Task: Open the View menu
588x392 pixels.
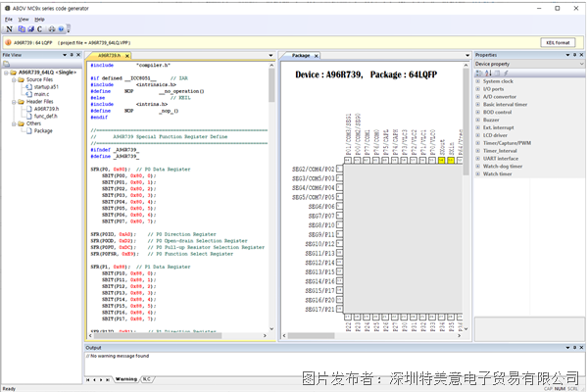Action: click(24, 20)
